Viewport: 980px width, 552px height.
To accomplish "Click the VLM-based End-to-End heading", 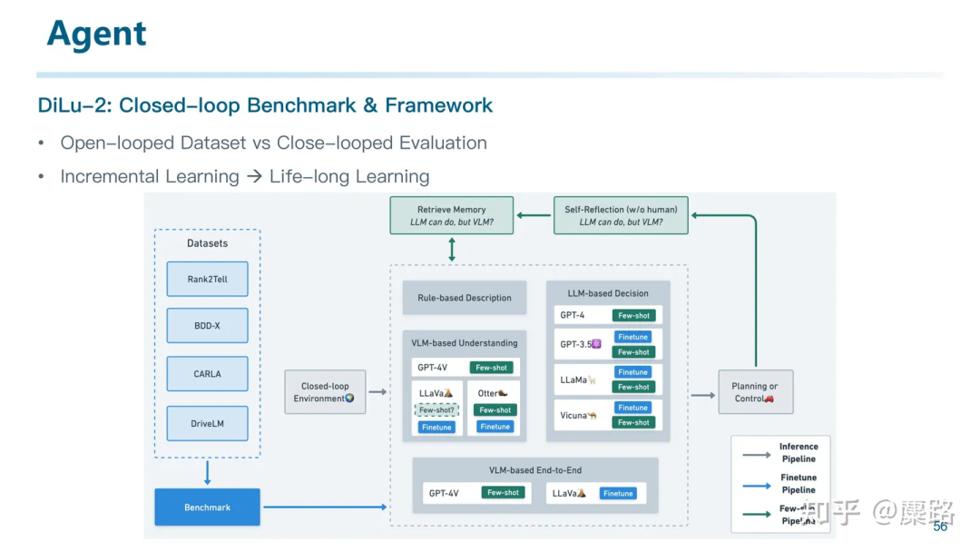I will [x=535, y=470].
